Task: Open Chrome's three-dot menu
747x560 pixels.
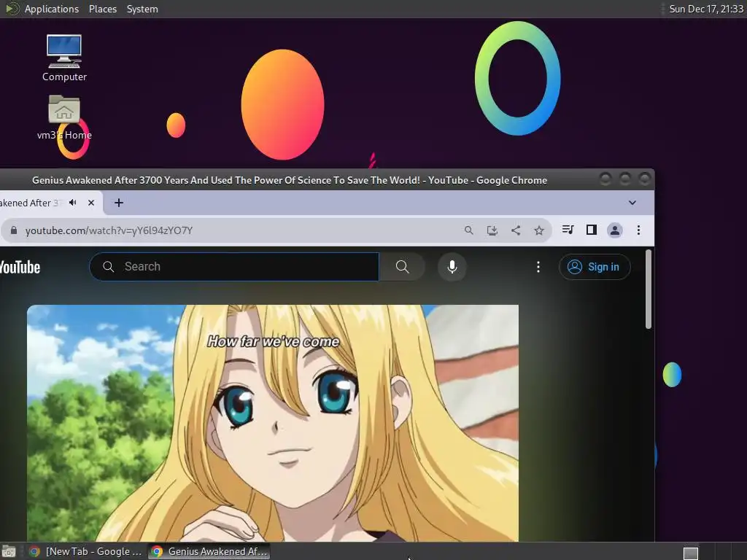Action: 638,230
